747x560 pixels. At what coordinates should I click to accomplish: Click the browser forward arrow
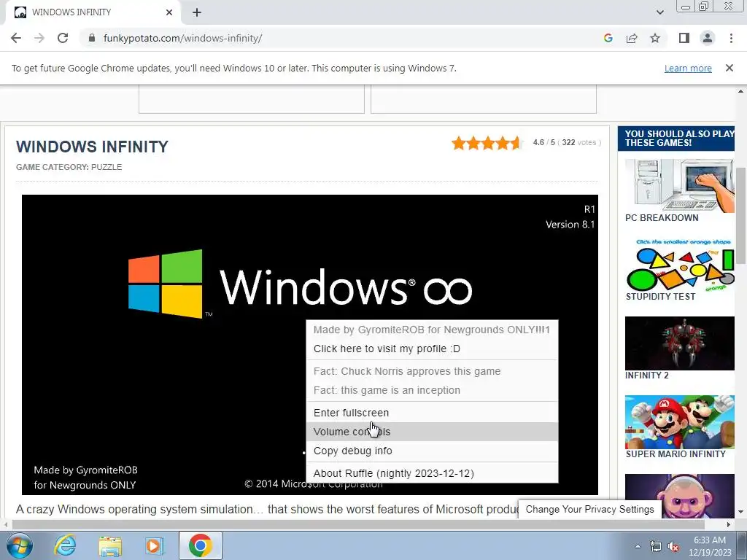pos(39,38)
